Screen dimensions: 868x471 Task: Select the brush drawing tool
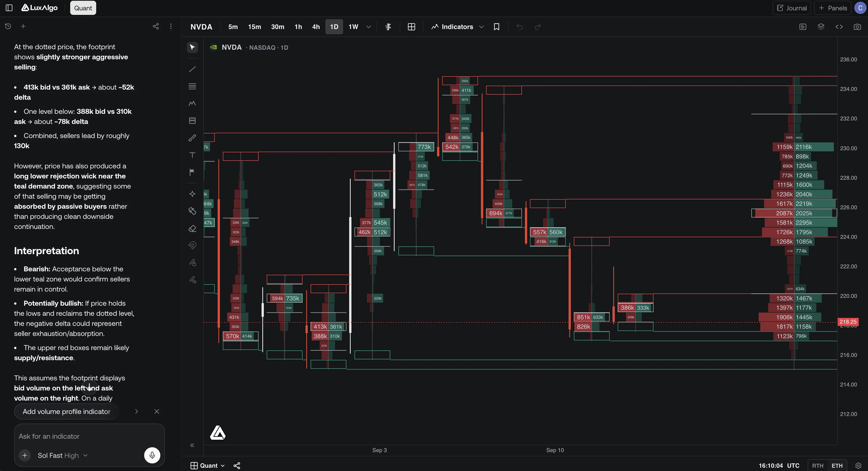(x=192, y=138)
